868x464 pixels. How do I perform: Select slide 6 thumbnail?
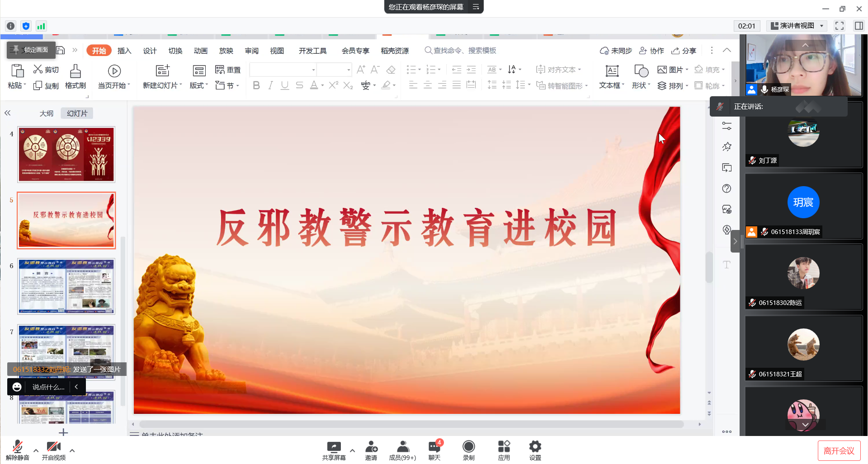click(66, 286)
